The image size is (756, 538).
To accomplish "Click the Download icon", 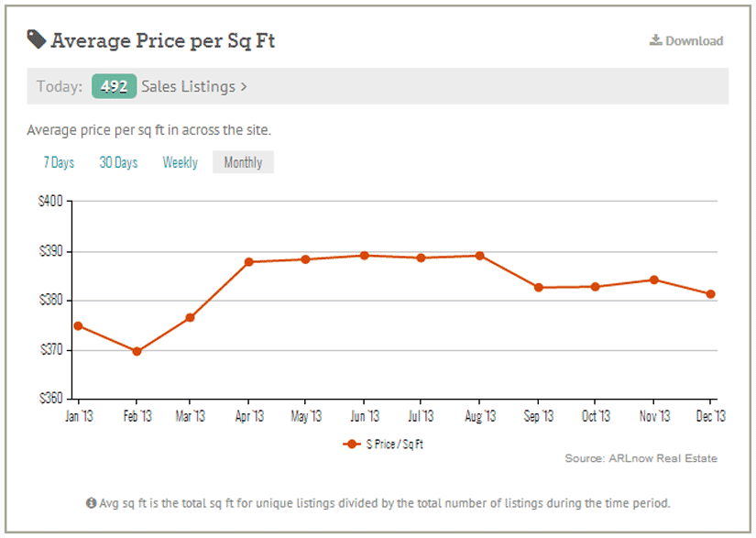I will (x=655, y=40).
